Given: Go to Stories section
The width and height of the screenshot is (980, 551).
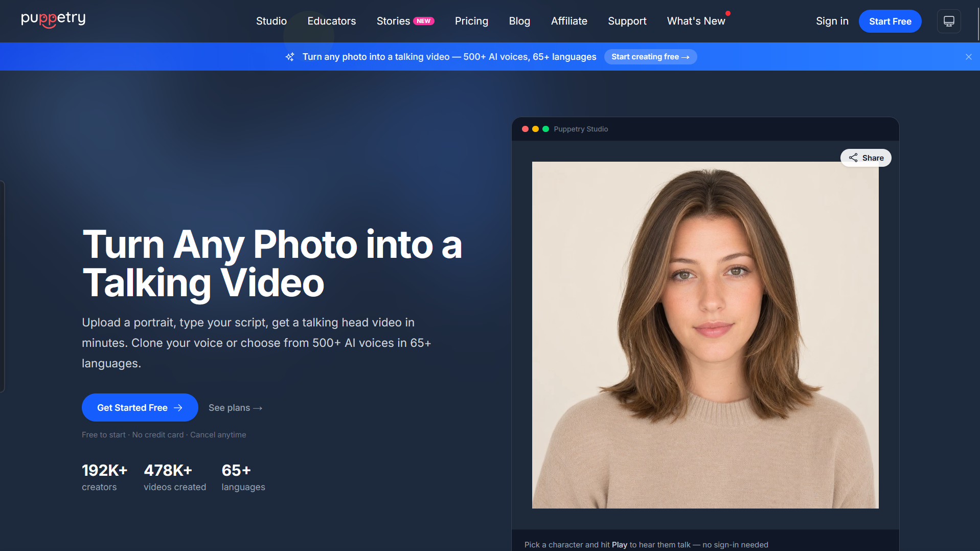Looking at the screenshot, I should [x=393, y=21].
